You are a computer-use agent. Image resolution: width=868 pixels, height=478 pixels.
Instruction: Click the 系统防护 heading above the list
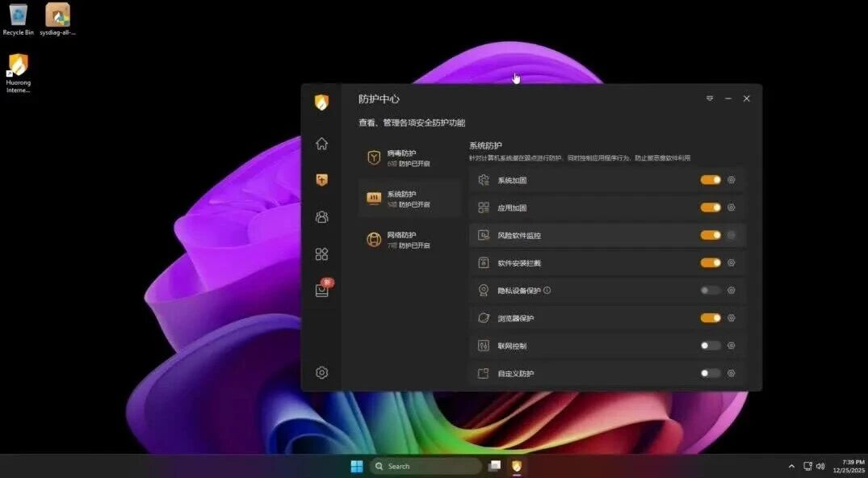tap(485, 145)
